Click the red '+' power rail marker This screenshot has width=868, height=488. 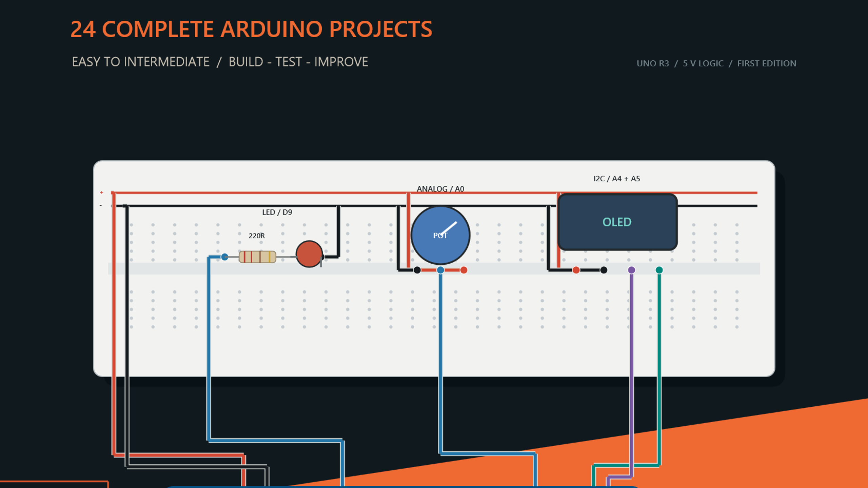(101, 192)
